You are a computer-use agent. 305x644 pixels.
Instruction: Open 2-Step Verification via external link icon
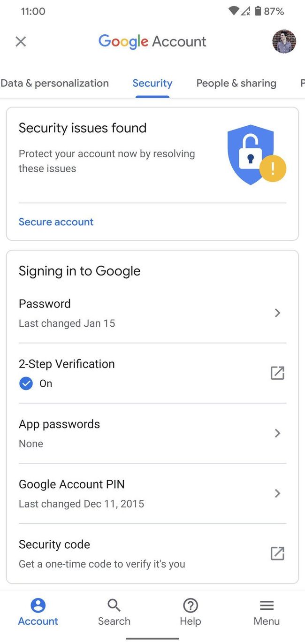tap(277, 373)
